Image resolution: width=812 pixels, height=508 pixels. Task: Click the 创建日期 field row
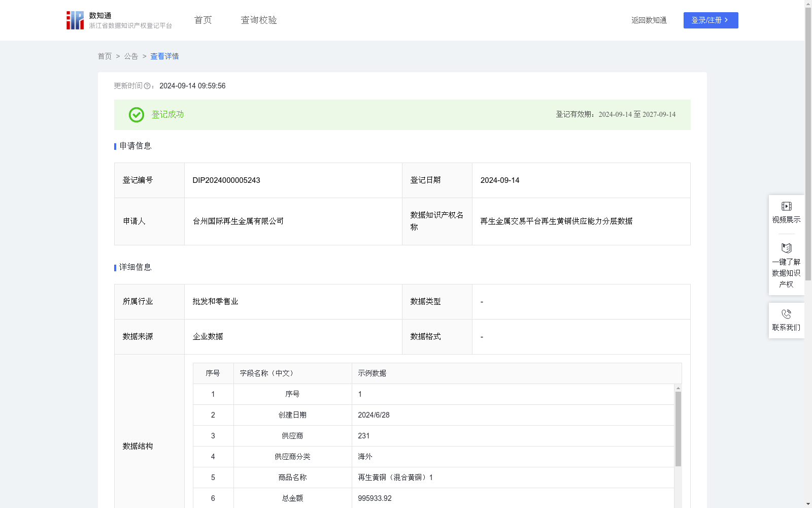point(433,415)
